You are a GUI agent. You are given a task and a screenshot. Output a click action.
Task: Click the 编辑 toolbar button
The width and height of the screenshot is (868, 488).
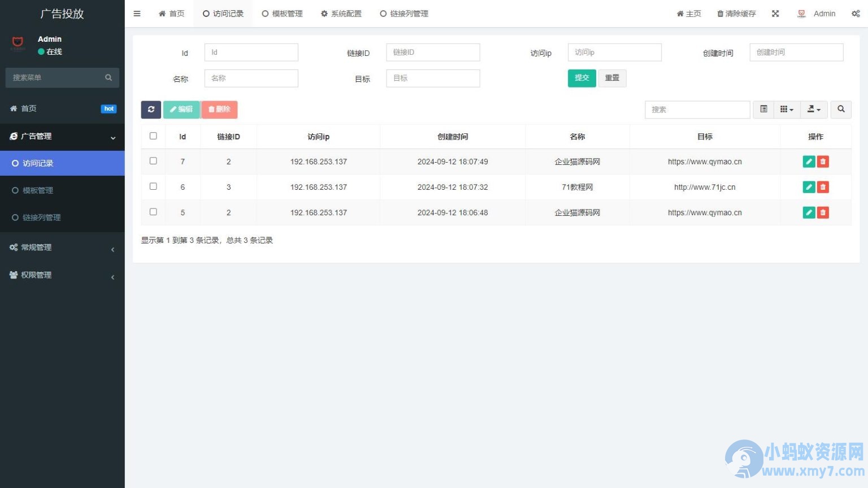[181, 110]
